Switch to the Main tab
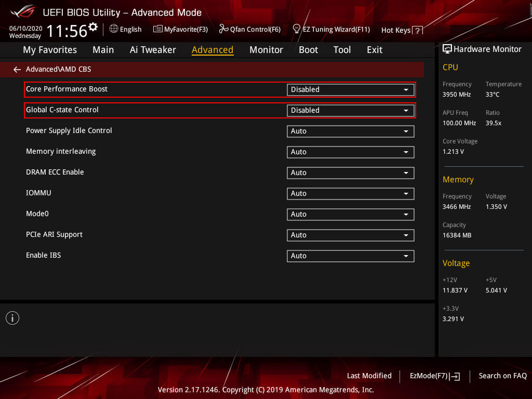The width and height of the screenshot is (532, 399). pos(103,50)
